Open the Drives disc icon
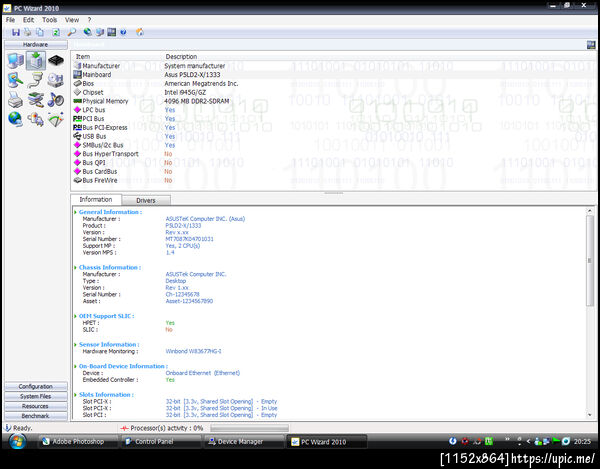The height and width of the screenshot is (469, 600). click(56, 80)
